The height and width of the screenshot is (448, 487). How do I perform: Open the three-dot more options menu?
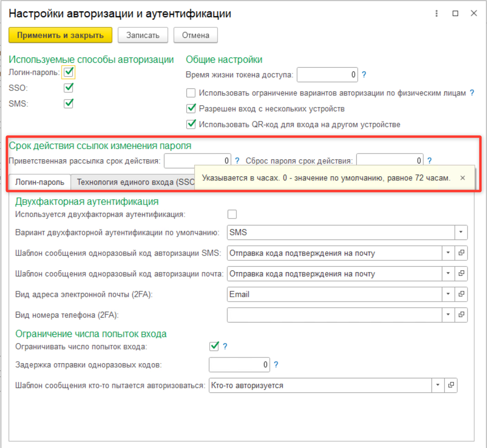pos(436,14)
